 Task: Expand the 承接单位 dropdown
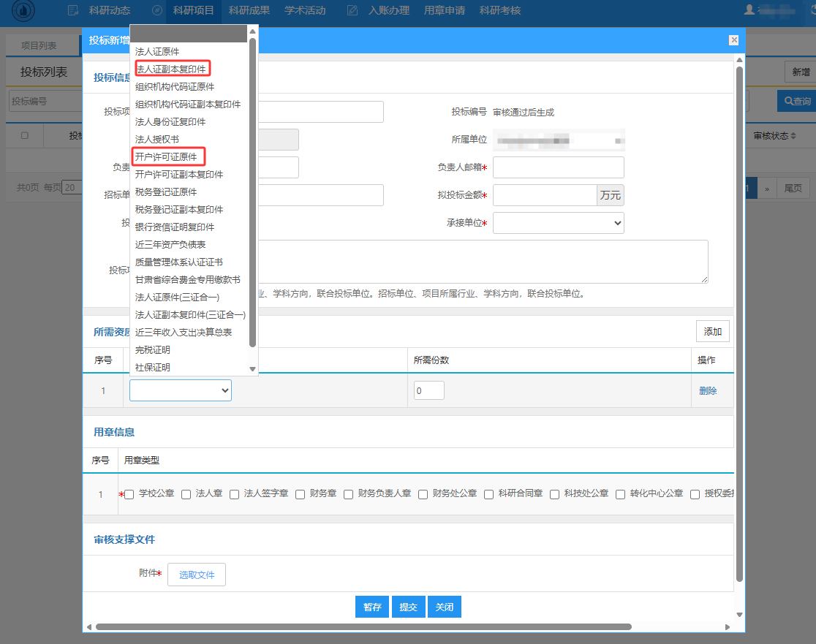(558, 223)
